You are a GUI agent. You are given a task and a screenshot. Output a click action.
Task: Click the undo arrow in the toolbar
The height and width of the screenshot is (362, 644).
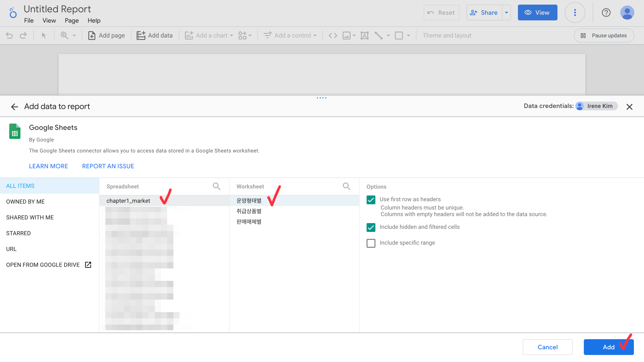coord(9,36)
